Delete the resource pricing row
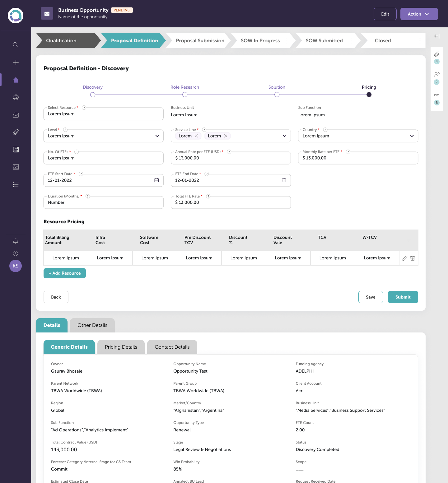 point(413,258)
